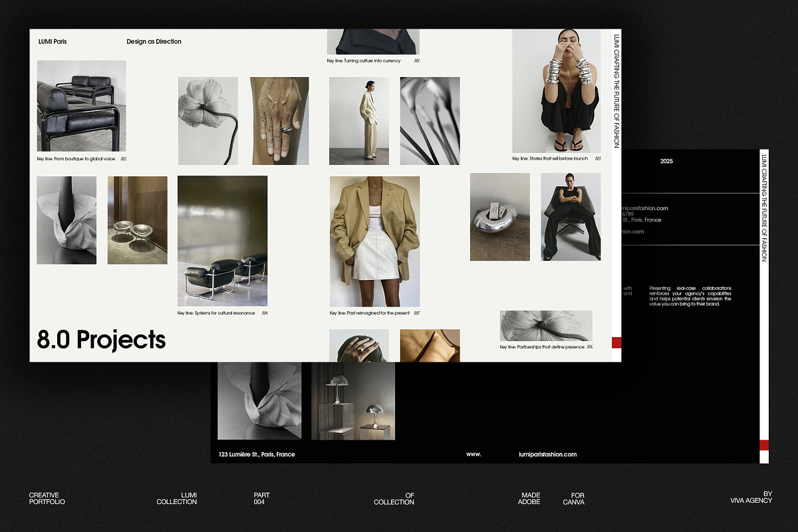Click caption Key line: Partnerships that define presence

coord(544,345)
